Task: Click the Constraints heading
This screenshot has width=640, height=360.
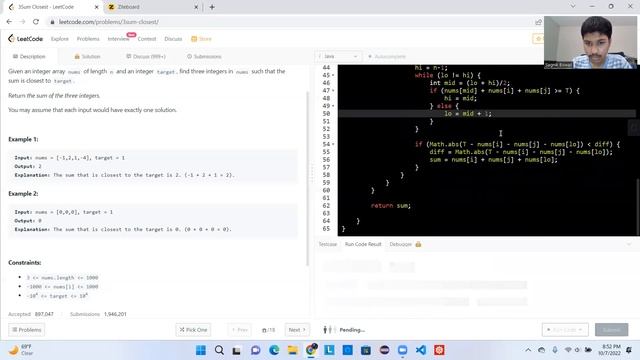Action: point(24,262)
